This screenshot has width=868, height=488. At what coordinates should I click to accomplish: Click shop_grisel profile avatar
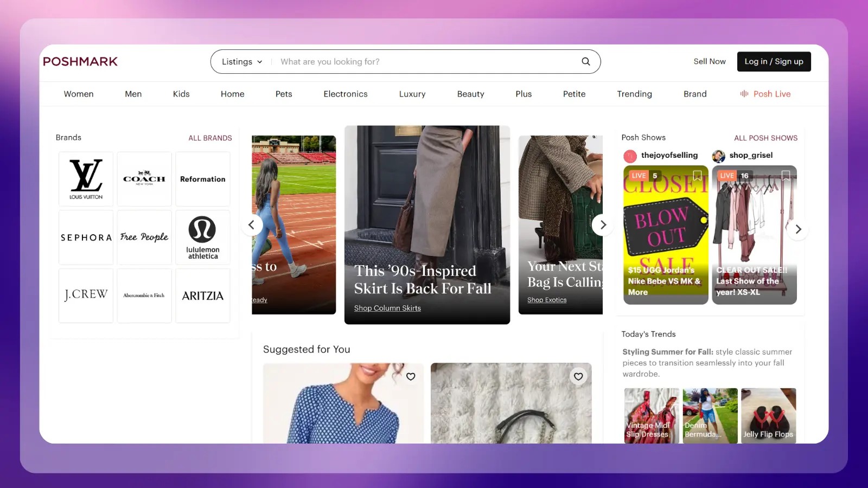coord(718,156)
